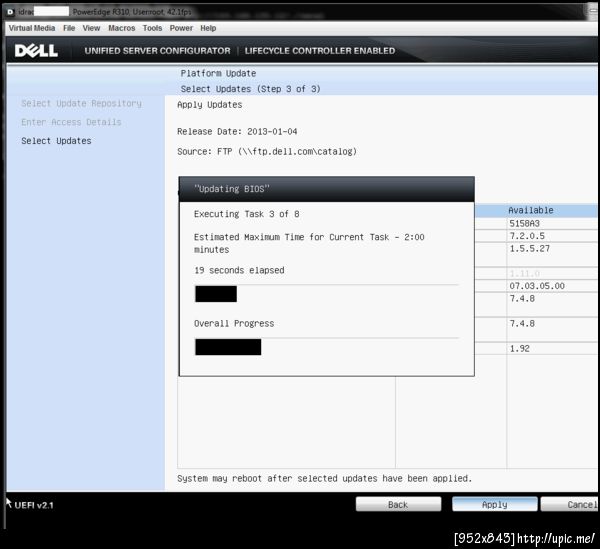
Task: Click the available version 5158A3
Action: click(524, 223)
